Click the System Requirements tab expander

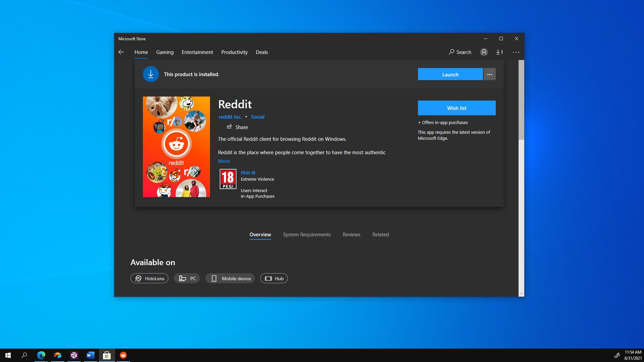307,235
